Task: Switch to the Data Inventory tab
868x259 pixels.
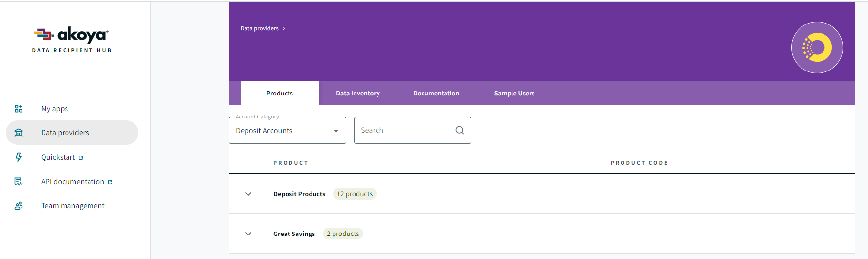Action: [358, 93]
